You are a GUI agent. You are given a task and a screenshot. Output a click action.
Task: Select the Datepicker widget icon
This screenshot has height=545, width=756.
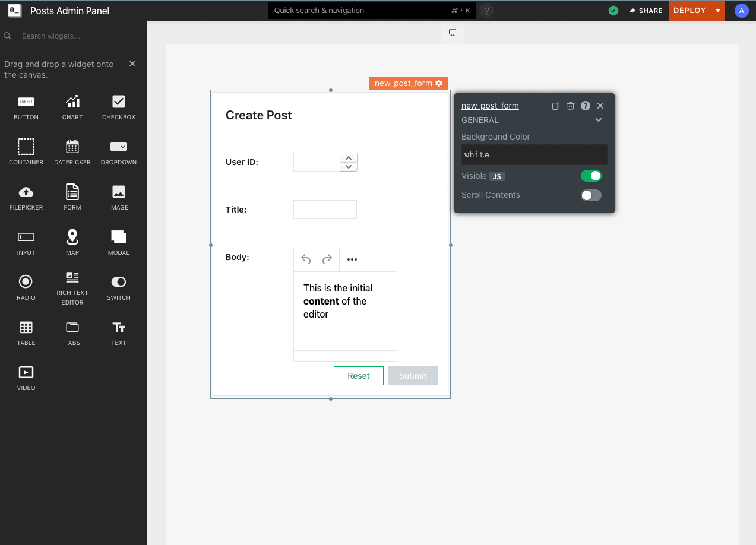pos(72,147)
